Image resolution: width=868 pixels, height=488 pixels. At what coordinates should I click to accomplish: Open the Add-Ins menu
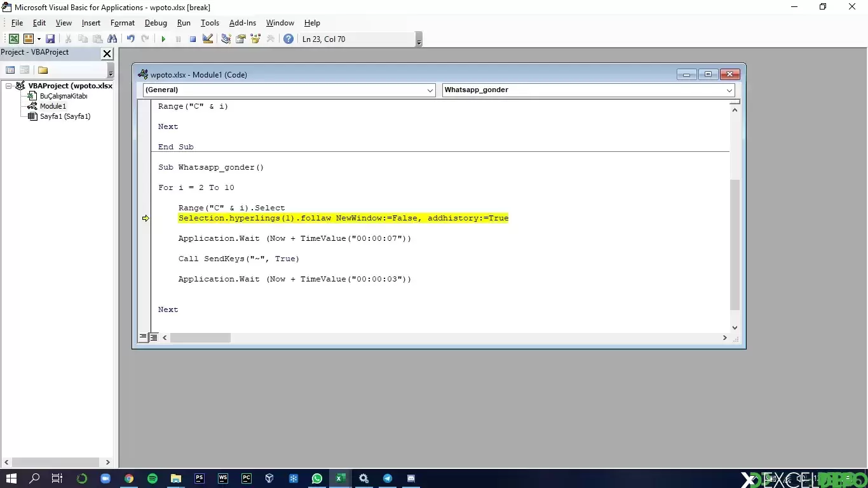tap(243, 23)
